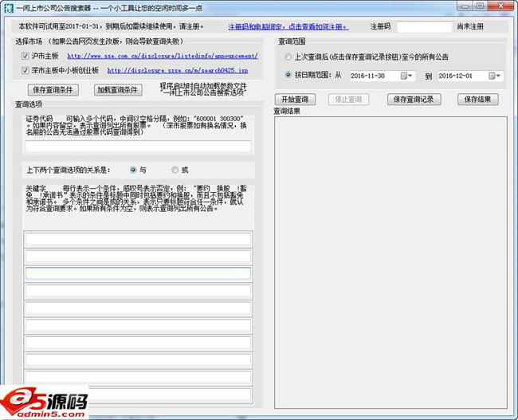Choose the 或 relation radio button

(175, 170)
